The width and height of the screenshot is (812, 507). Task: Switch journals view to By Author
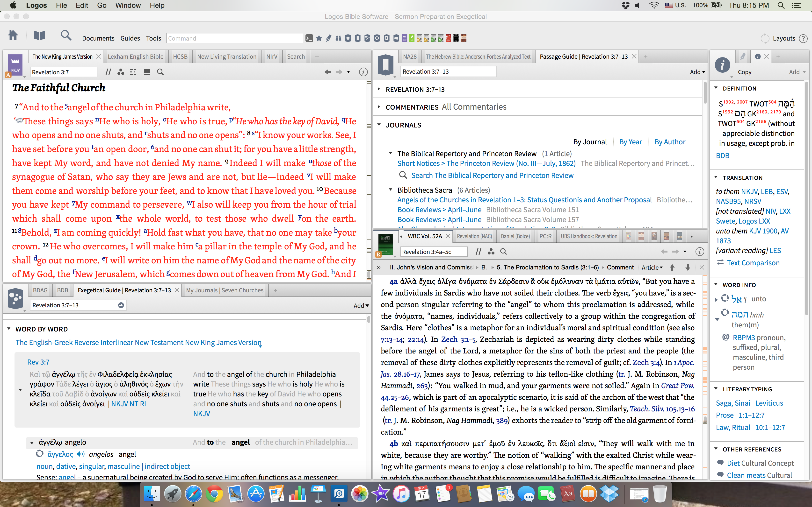point(669,142)
